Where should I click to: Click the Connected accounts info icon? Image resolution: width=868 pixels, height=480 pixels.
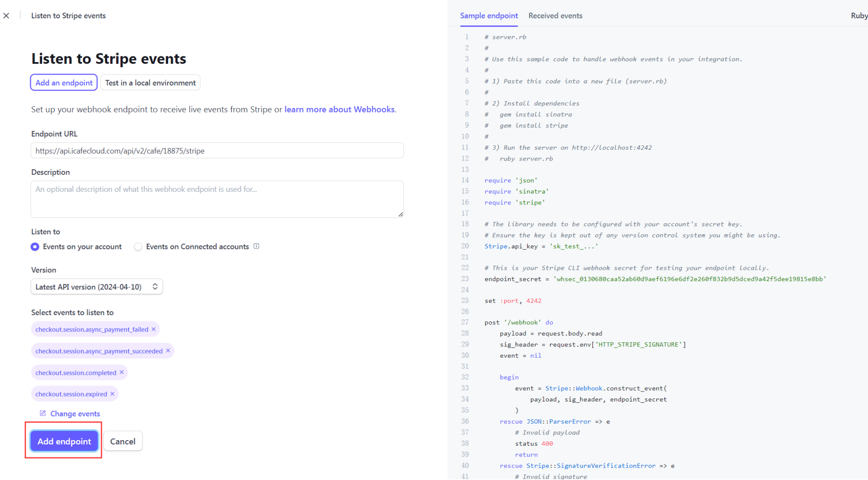pyautogui.click(x=257, y=247)
